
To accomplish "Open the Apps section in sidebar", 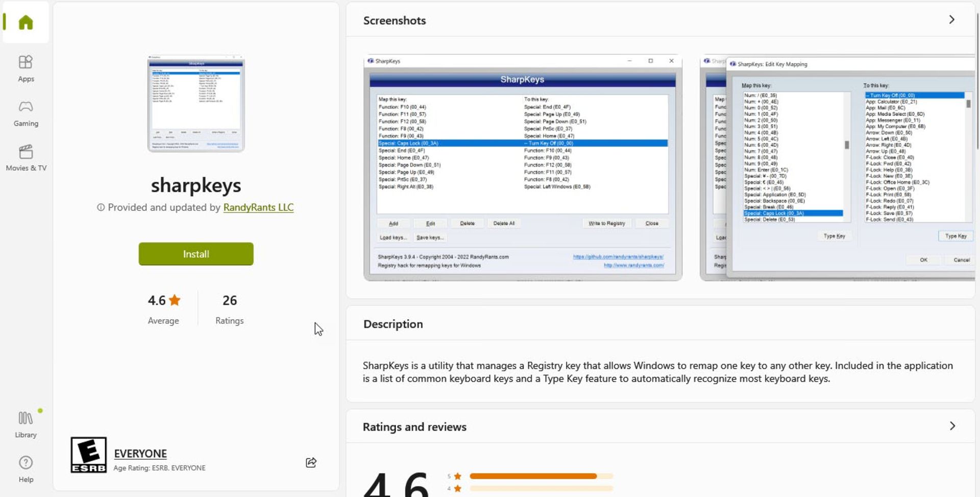I will 26,68.
